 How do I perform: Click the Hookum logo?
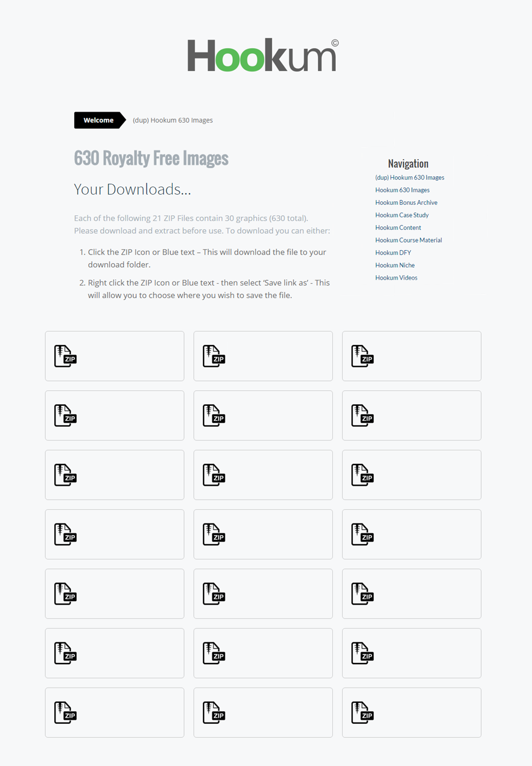pyautogui.click(x=263, y=55)
